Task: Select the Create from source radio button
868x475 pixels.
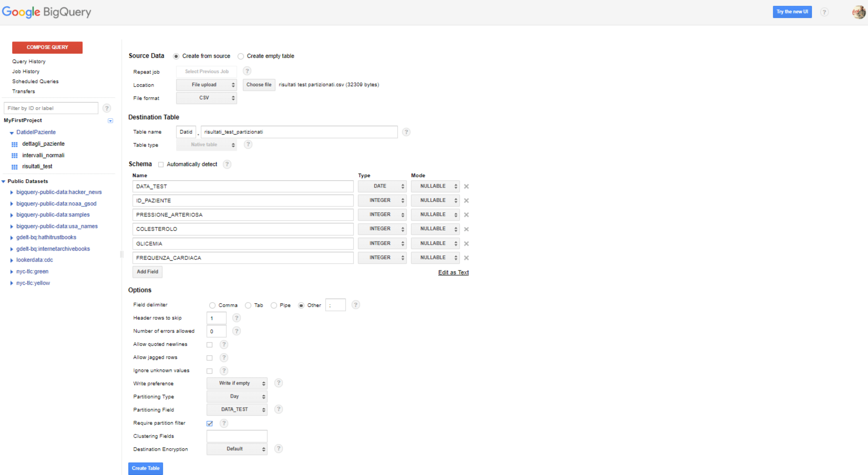Action: pos(176,56)
